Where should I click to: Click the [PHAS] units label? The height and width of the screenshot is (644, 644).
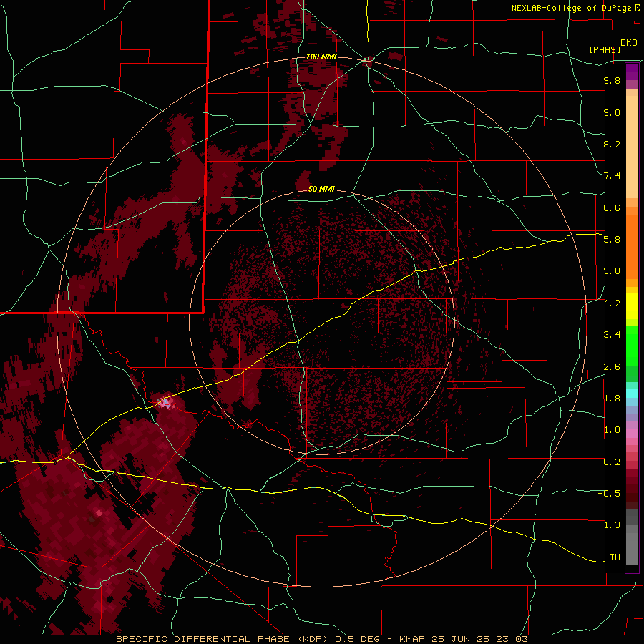click(x=605, y=49)
